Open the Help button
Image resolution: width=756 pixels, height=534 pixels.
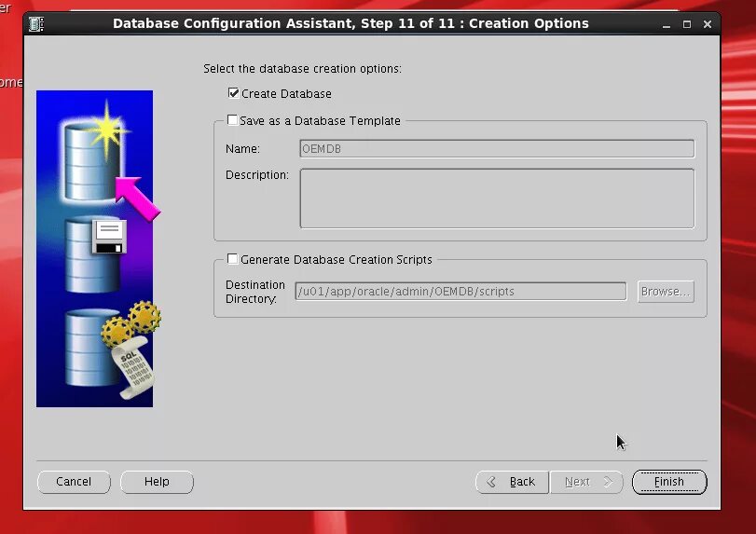[157, 482]
